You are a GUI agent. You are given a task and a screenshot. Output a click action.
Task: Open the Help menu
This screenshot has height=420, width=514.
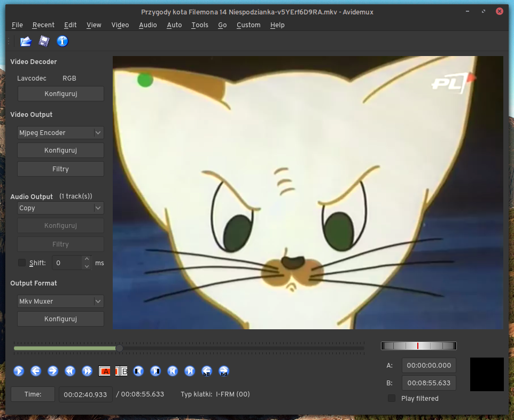pyautogui.click(x=277, y=25)
